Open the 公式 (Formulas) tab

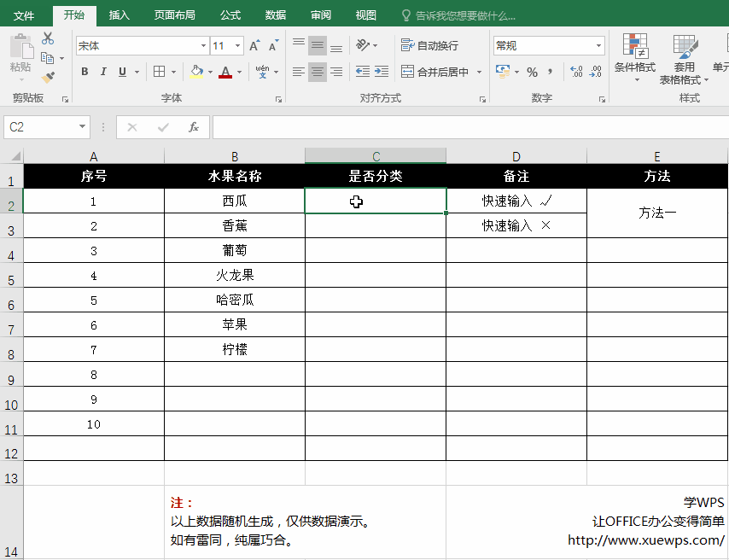point(230,15)
